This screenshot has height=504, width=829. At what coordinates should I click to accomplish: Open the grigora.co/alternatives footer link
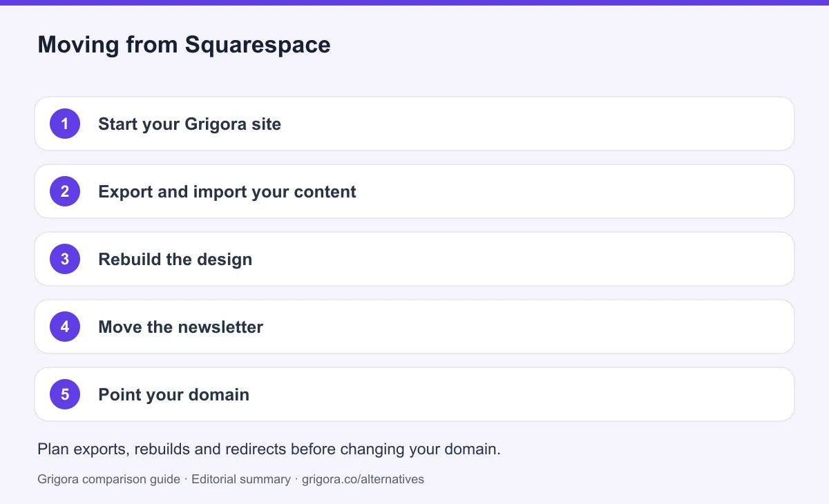pyautogui.click(x=363, y=478)
